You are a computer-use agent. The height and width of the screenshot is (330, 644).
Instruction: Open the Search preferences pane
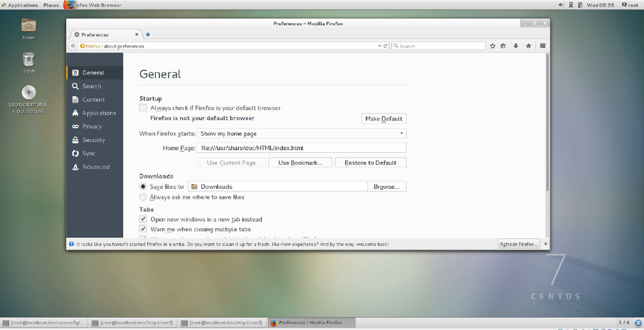[x=94, y=86]
